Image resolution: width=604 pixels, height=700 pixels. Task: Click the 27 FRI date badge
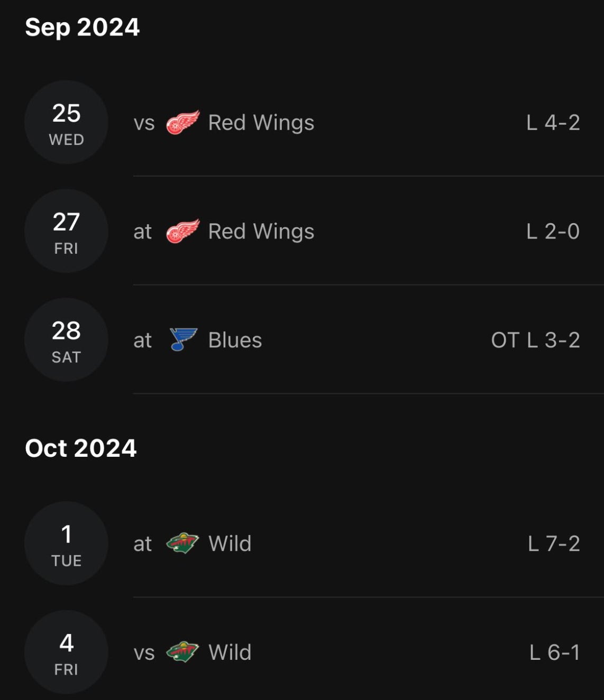(x=66, y=232)
